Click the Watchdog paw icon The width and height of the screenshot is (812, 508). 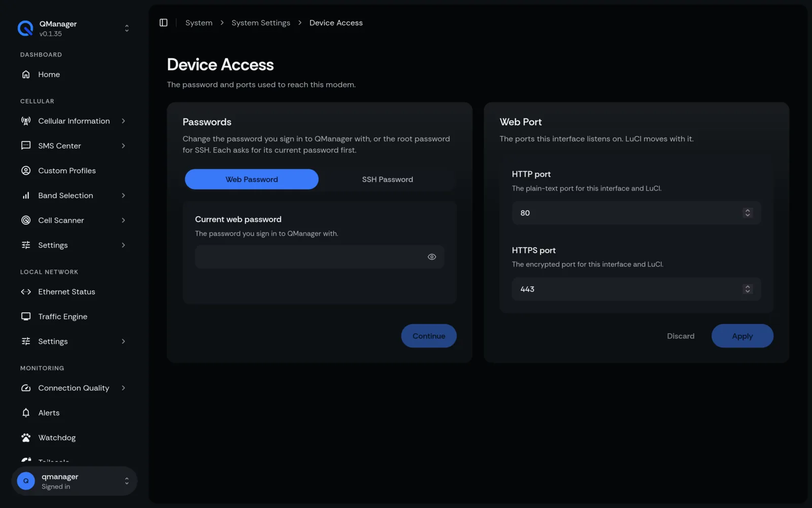pos(26,438)
